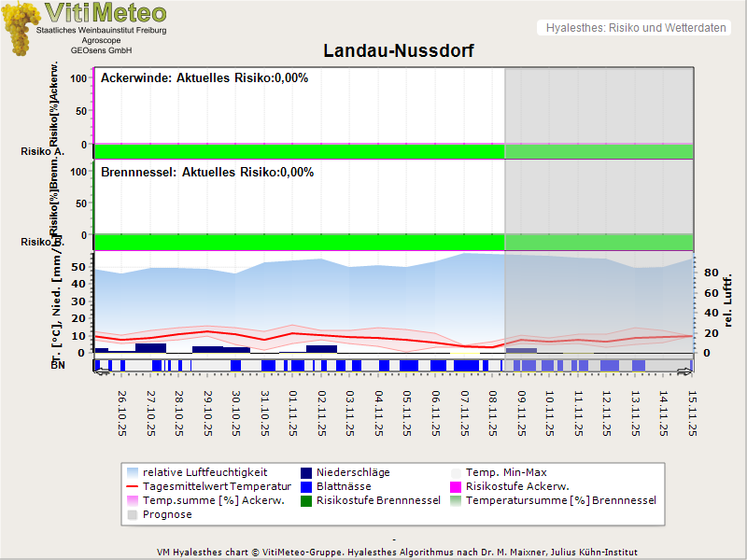
Task: Click the Brennnessel Aktuelles Risiko label
Action: click(207, 173)
